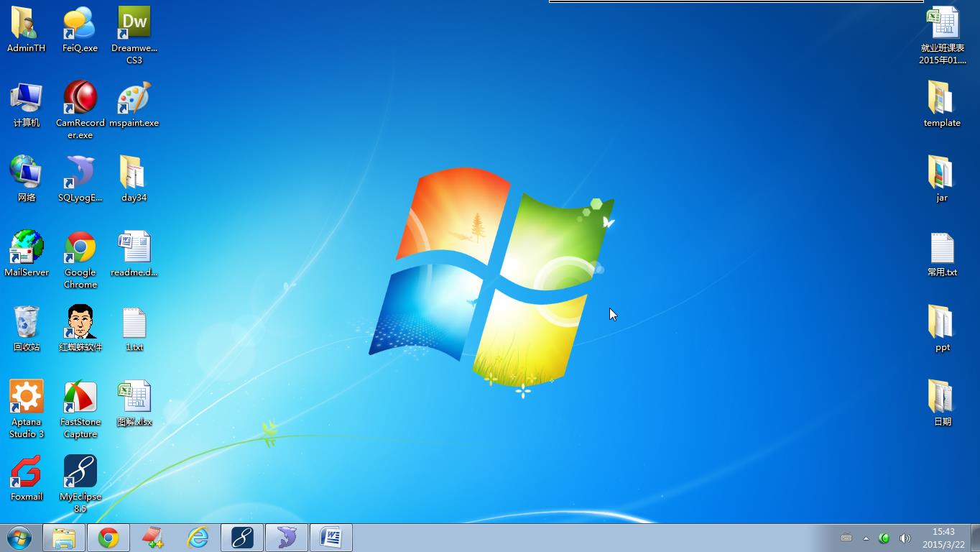This screenshot has width=980, height=552.
Task: Select the MyEclipse 8.5 desktop shortcut
Action: [80, 472]
